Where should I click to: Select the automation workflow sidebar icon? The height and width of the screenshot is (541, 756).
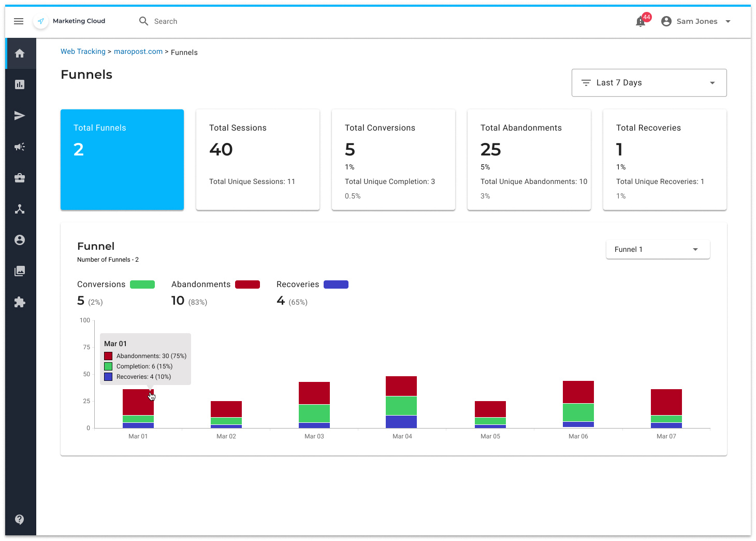[x=20, y=209]
